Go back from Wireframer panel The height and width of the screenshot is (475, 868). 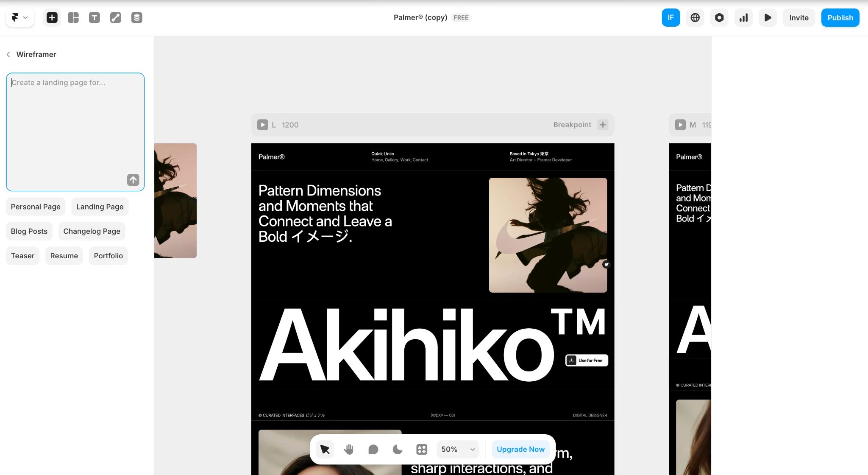pos(8,54)
